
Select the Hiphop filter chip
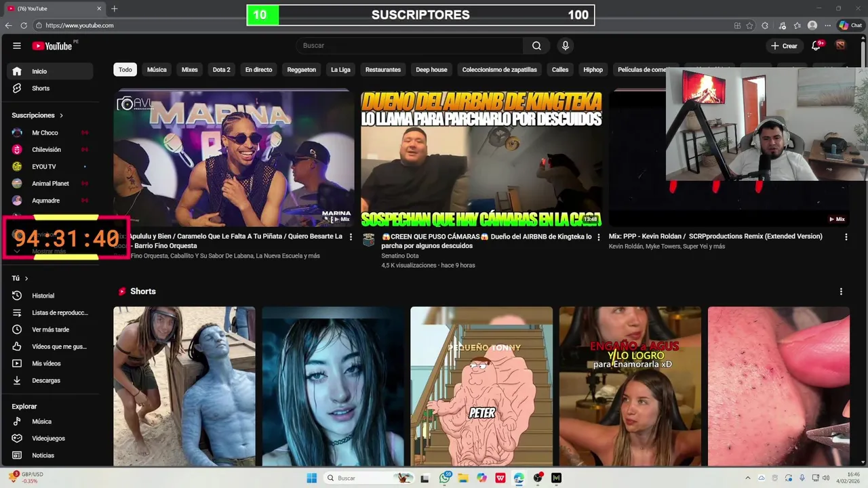coord(593,70)
